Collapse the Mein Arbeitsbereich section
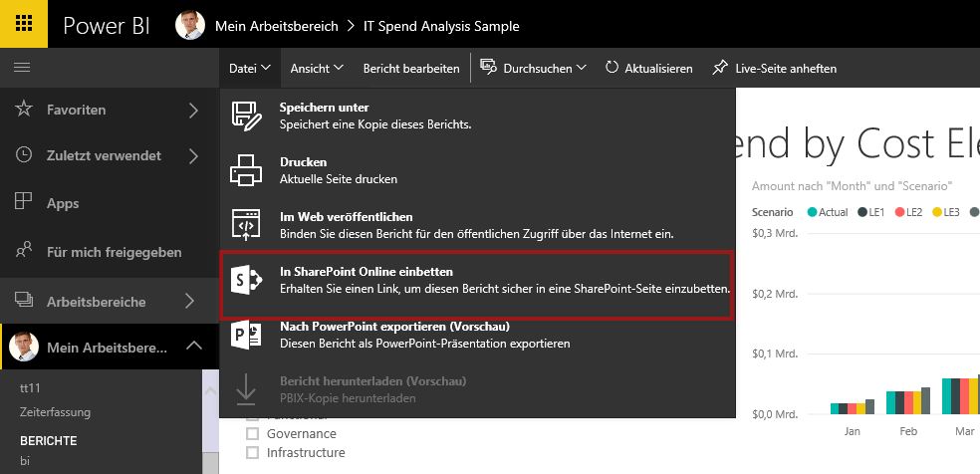Screen dimensions: 980x474 [193, 347]
